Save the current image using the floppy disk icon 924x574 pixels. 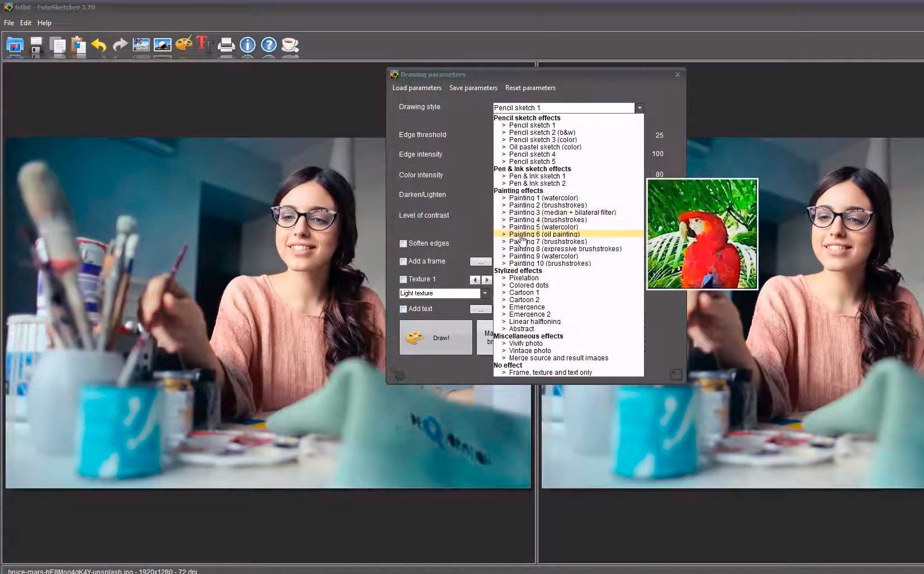click(36, 46)
